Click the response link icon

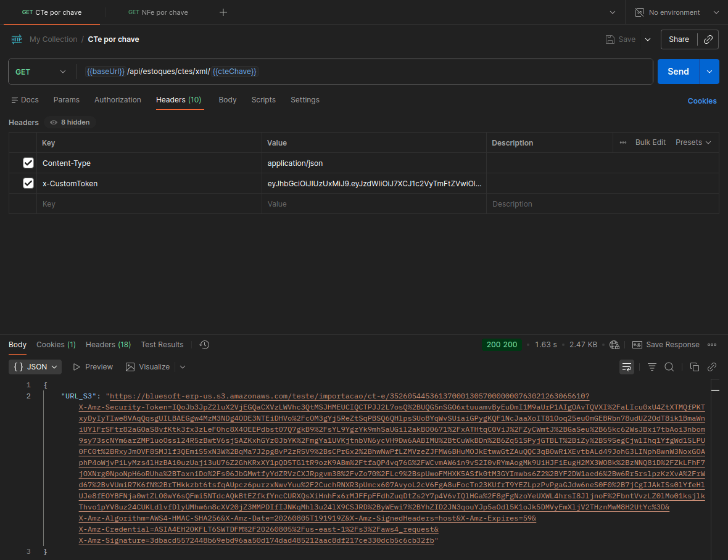click(712, 367)
